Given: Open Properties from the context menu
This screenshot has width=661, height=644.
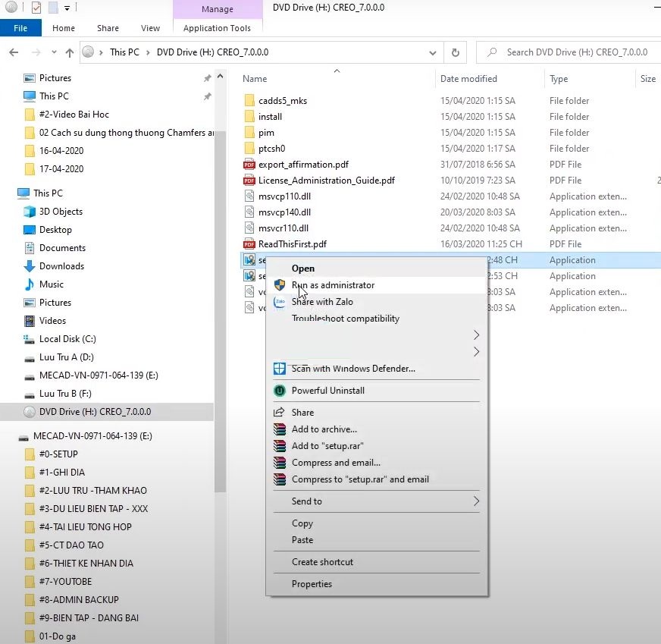Looking at the screenshot, I should point(377,583).
